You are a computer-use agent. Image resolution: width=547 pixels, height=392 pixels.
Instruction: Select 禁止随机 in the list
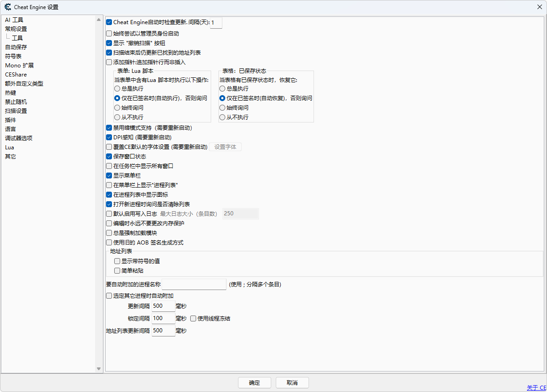16,102
